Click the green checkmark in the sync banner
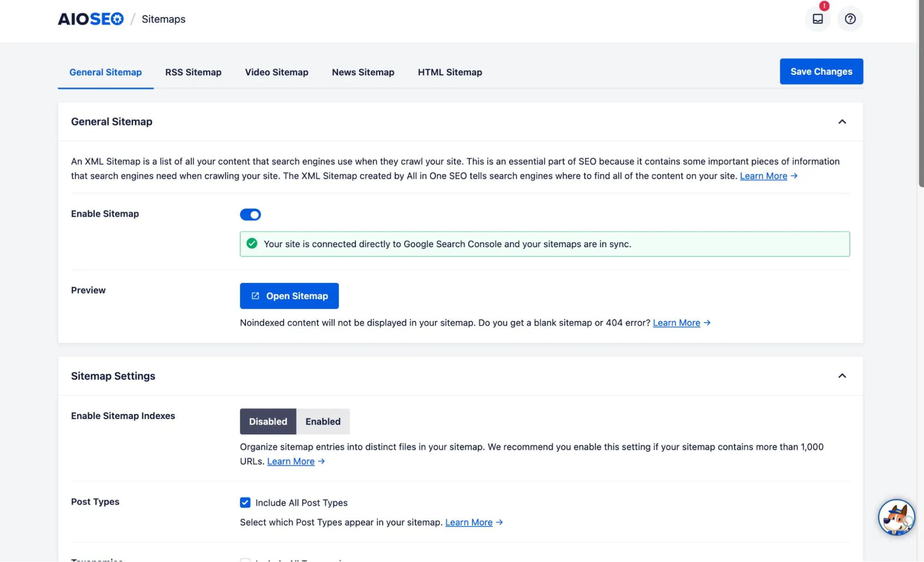Screen dimensions: 924x562 click(x=252, y=244)
